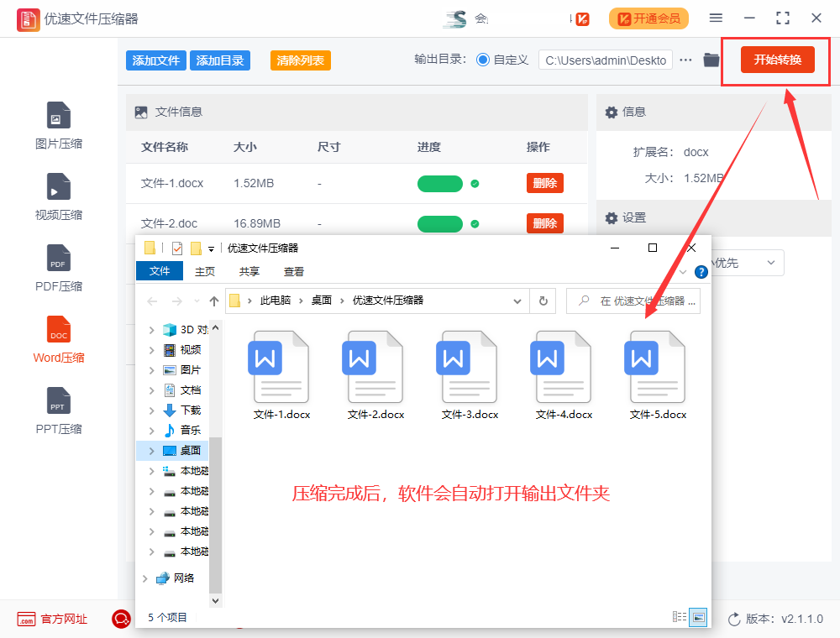This screenshot has height=638, width=840.
Task: Delete the 文件-1.docx row with 删除
Action: click(545, 183)
